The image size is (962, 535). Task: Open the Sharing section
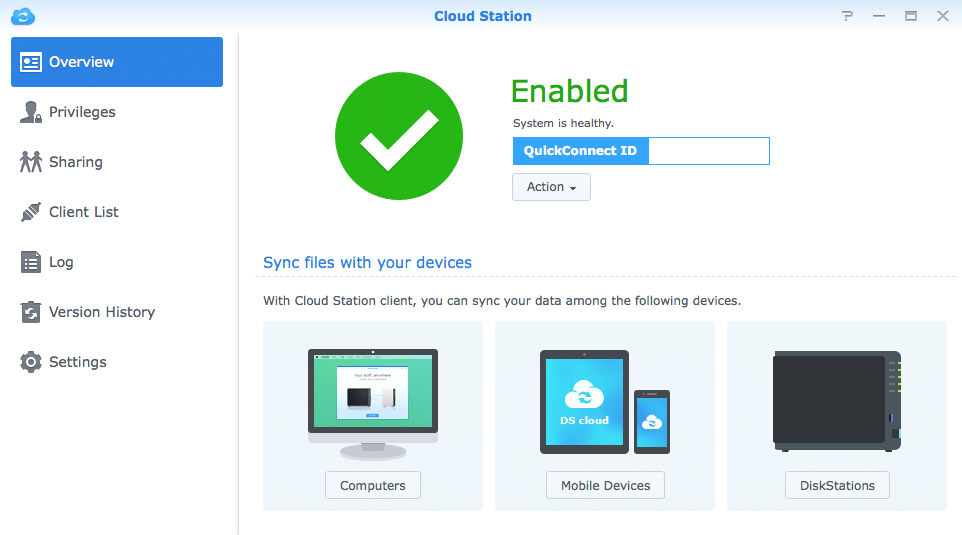117,162
